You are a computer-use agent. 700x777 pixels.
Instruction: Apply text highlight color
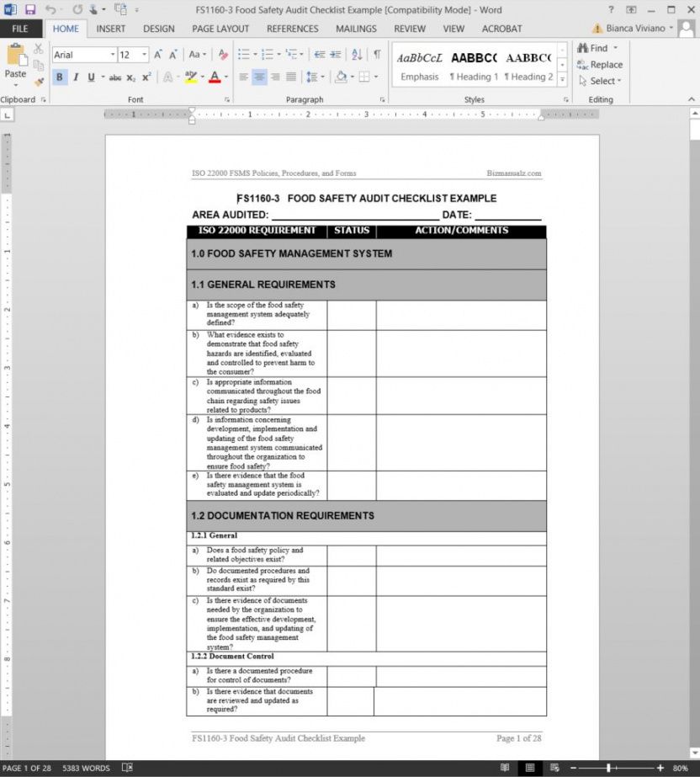tap(191, 77)
